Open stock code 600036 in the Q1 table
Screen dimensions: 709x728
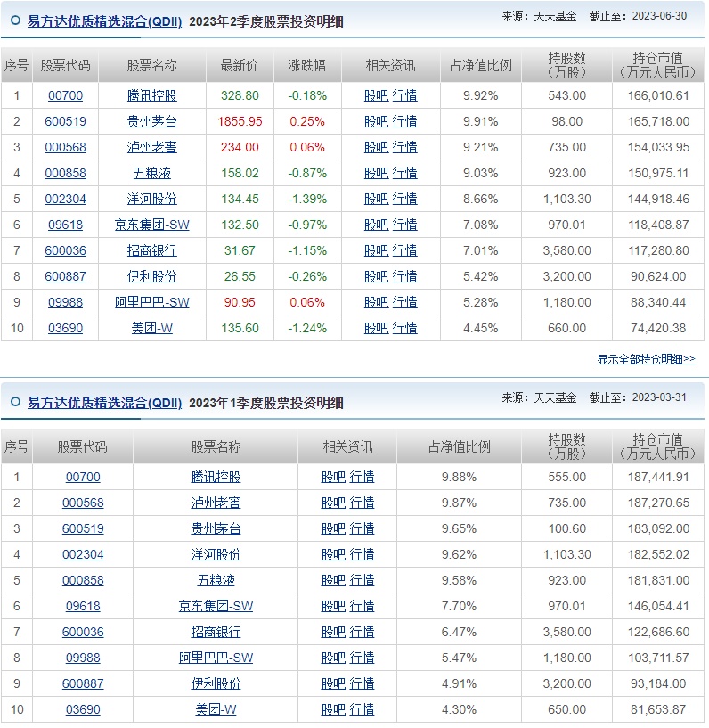click(83, 632)
